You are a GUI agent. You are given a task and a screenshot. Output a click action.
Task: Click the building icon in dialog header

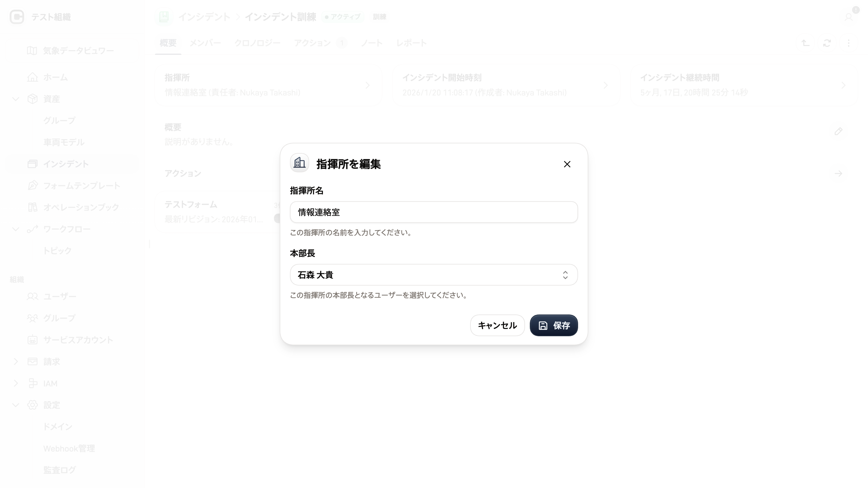[x=299, y=163]
